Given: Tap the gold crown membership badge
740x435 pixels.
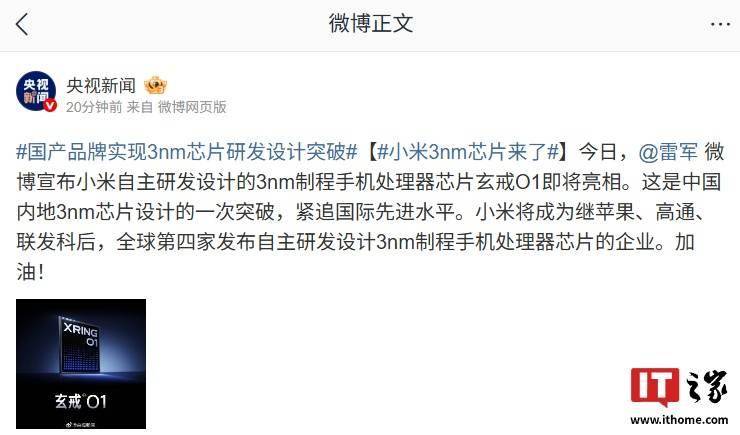Looking at the screenshot, I should coord(155,85).
